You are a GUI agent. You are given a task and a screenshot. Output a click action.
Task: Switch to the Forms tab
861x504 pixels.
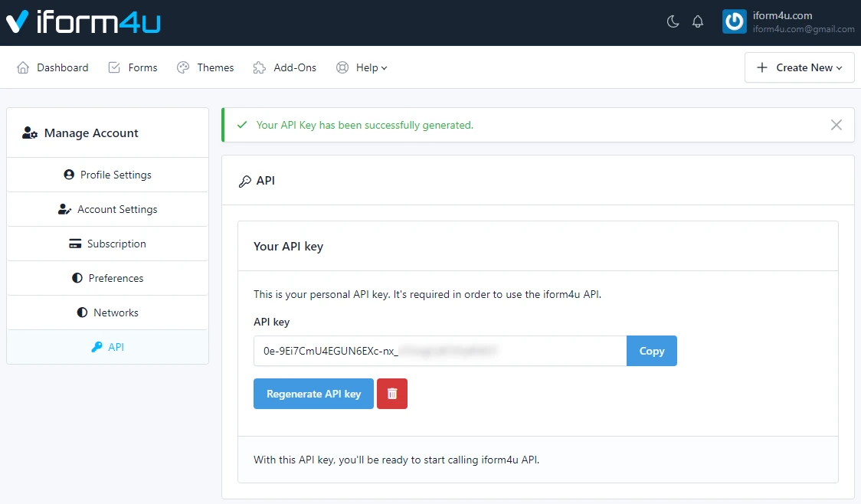pos(133,67)
